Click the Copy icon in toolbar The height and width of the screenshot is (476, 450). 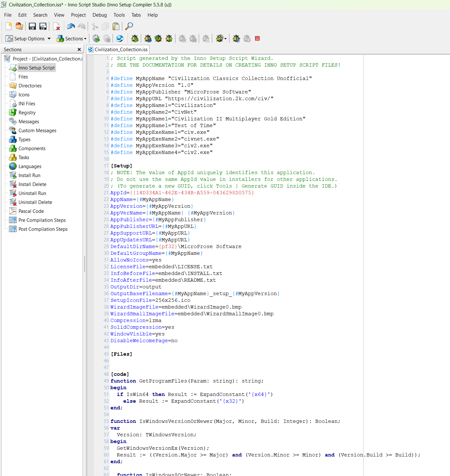point(105,26)
